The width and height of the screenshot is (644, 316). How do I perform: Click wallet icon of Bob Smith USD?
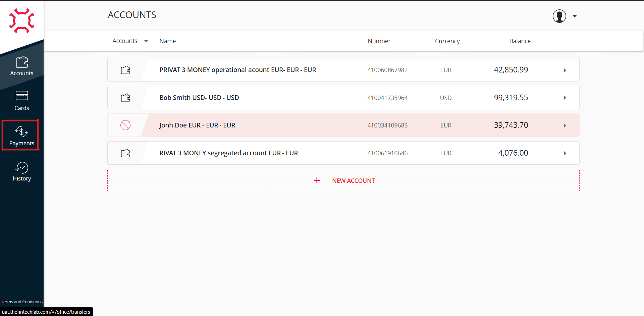pyautogui.click(x=126, y=98)
